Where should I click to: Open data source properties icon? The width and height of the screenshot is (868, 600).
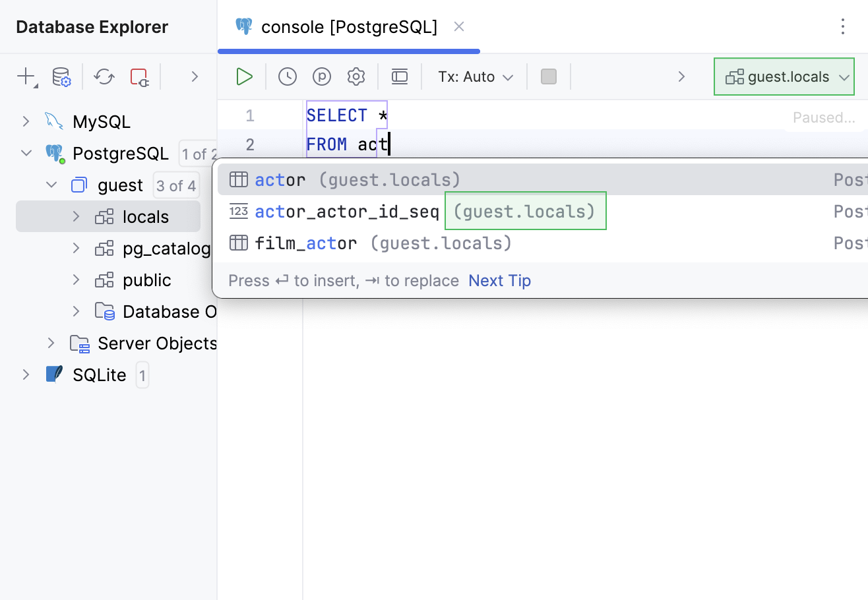[x=61, y=77]
